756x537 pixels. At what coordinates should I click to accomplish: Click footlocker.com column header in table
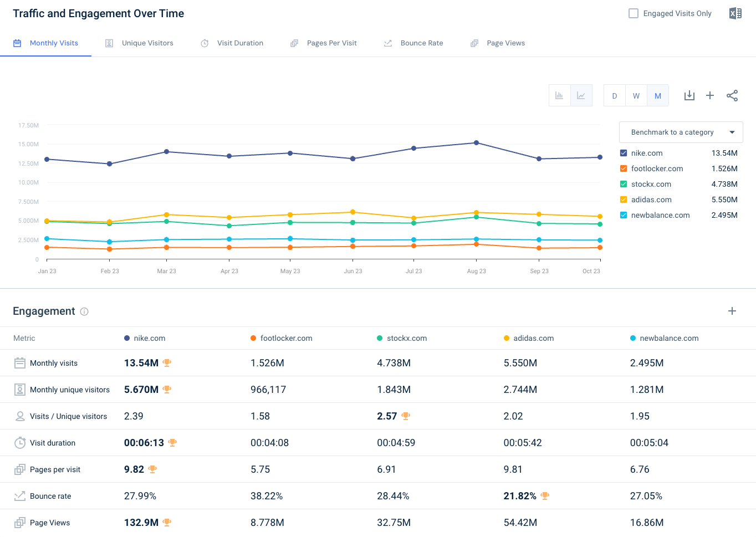click(x=282, y=338)
